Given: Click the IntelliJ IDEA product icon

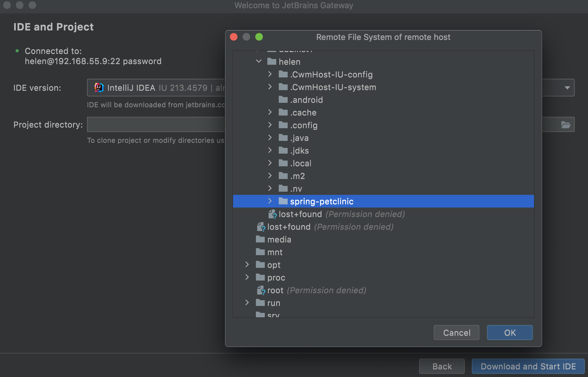Looking at the screenshot, I should 98,88.
